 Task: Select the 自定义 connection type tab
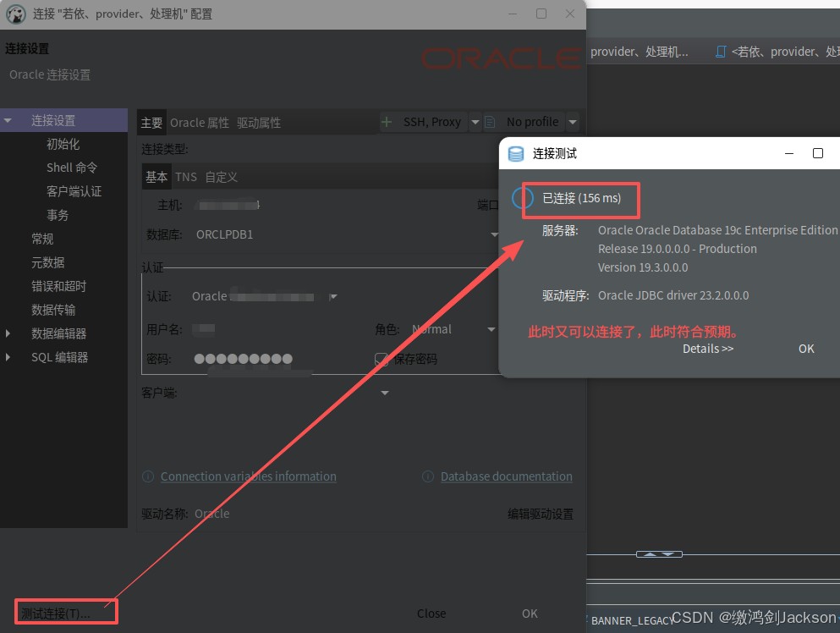[x=222, y=177]
